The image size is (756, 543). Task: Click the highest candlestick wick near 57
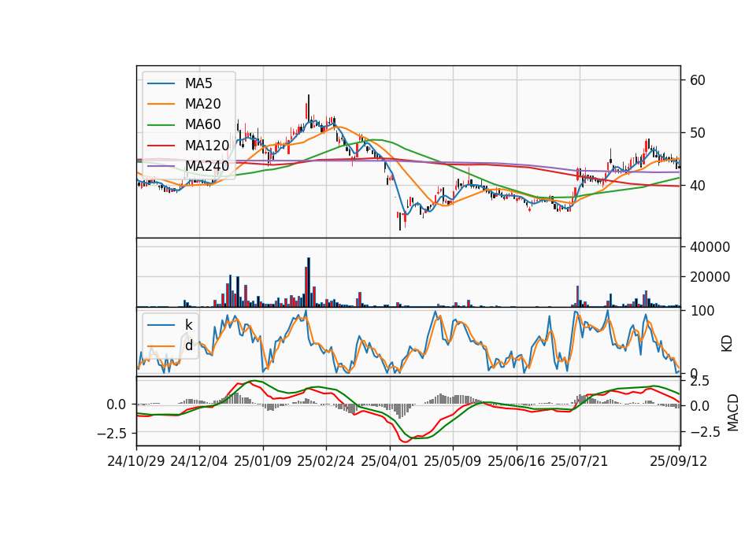(x=309, y=108)
